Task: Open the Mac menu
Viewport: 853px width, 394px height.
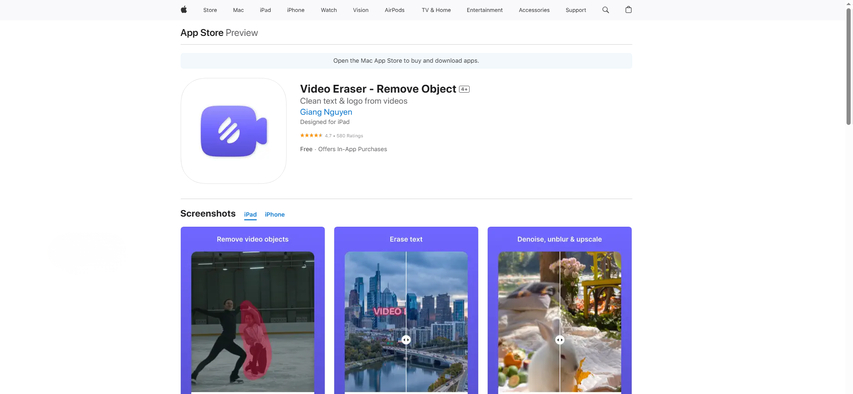Action: tap(238, 10)
